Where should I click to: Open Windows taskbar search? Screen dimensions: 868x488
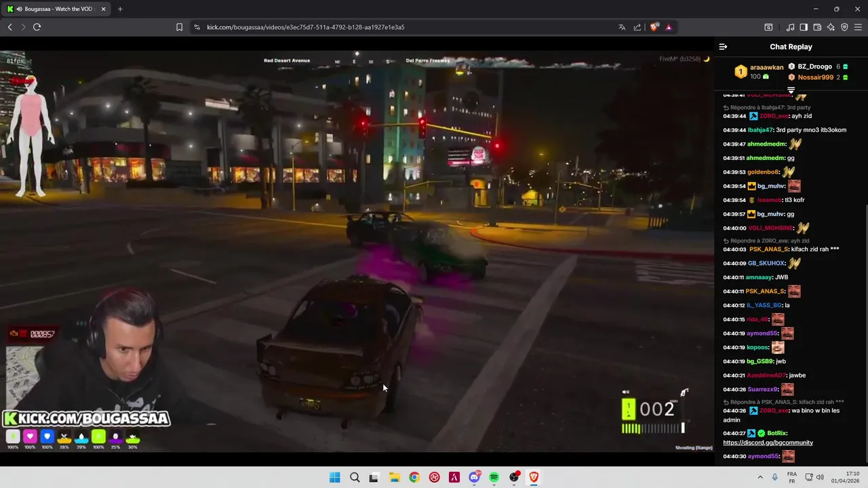coord(355,477)
